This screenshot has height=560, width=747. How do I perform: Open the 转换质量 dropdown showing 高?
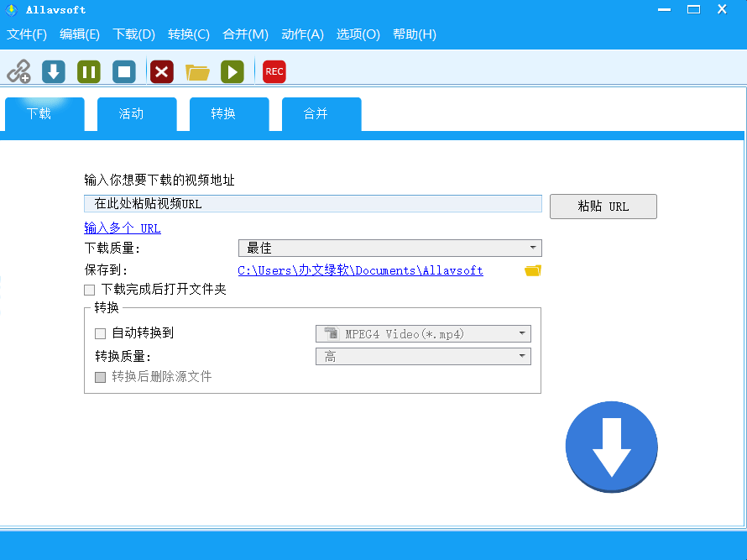tap(423, 357)
